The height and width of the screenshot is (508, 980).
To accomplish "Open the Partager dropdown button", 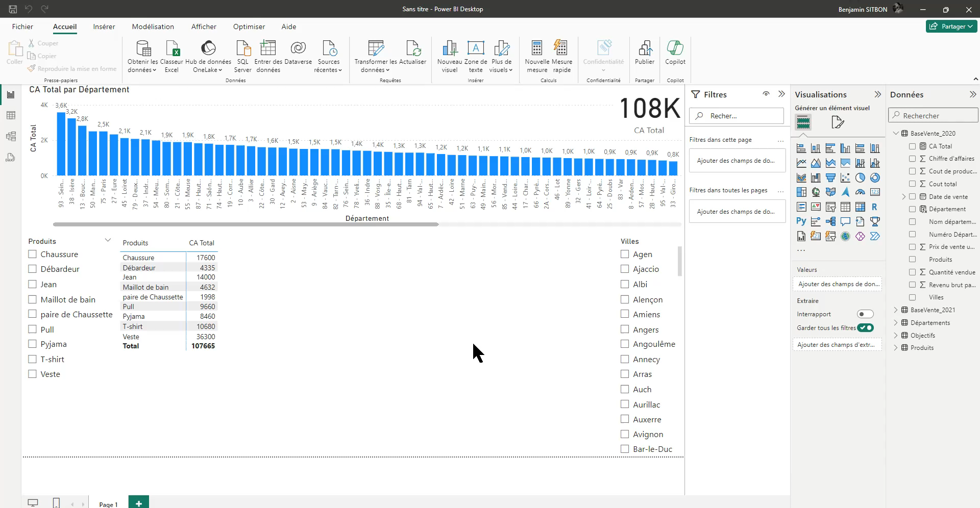I will 951,26.
